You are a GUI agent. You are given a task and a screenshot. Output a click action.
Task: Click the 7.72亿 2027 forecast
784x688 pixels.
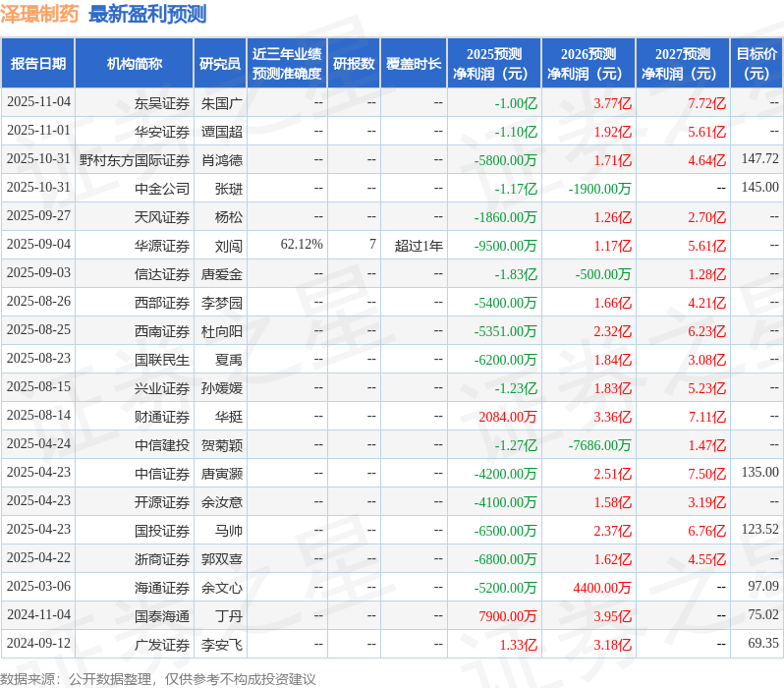707,103
